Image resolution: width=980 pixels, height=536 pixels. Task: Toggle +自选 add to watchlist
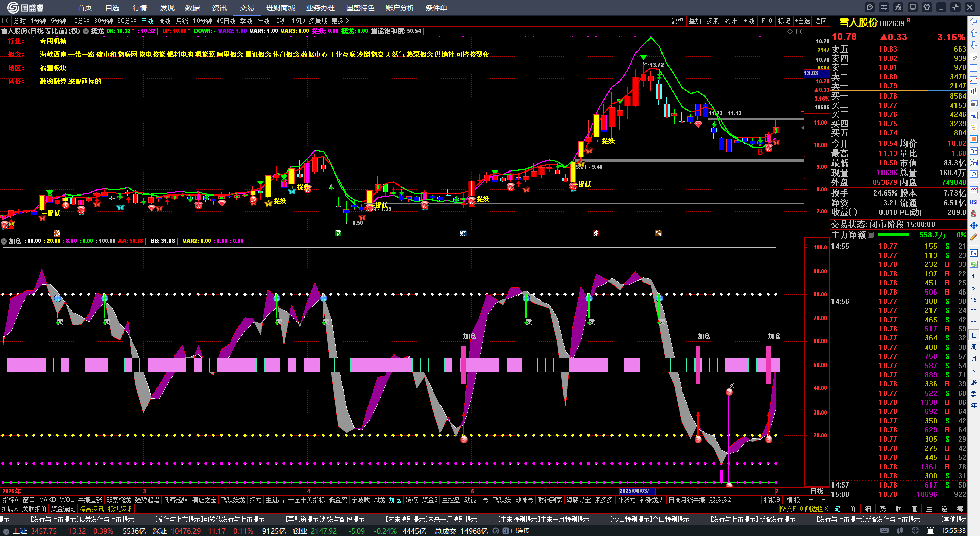point(803,21)
